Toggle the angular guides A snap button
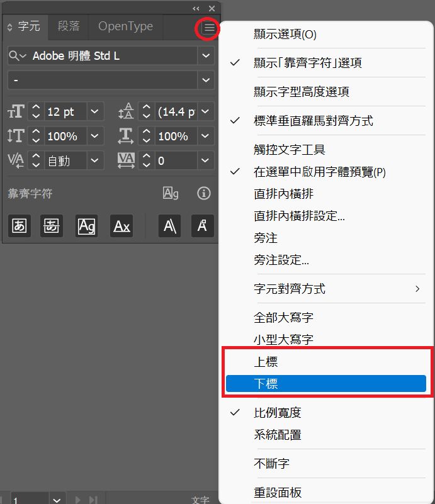 [169, 226]
